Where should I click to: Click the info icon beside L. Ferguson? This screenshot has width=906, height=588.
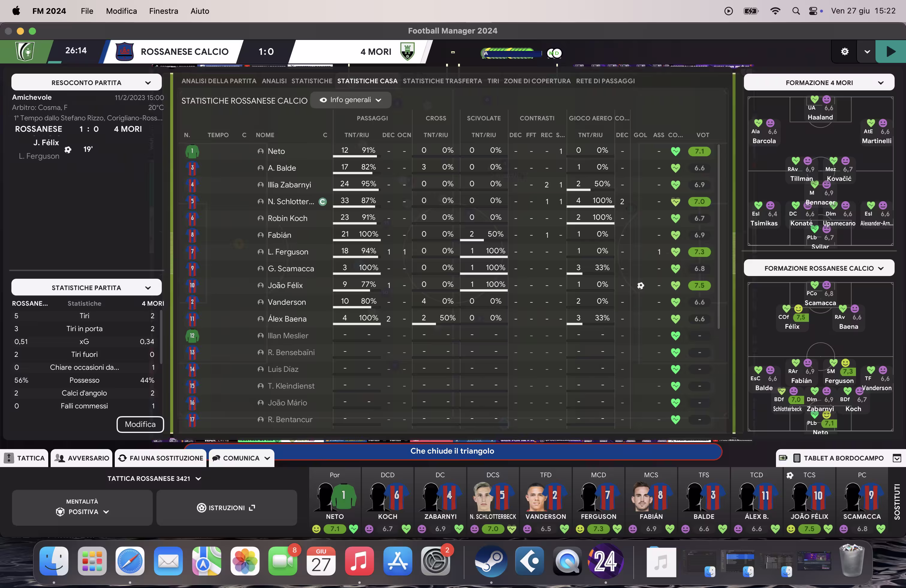pyautogui.click(x=260, y=252)
